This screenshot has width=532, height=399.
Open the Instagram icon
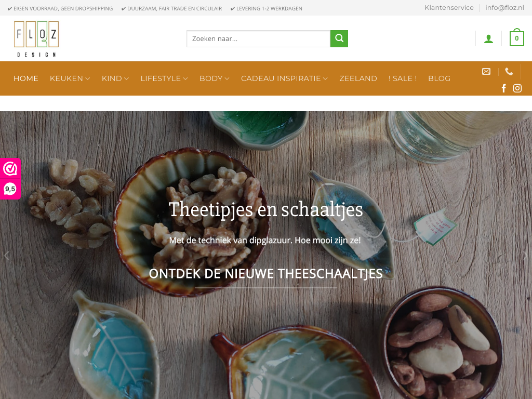coord(517,88)
